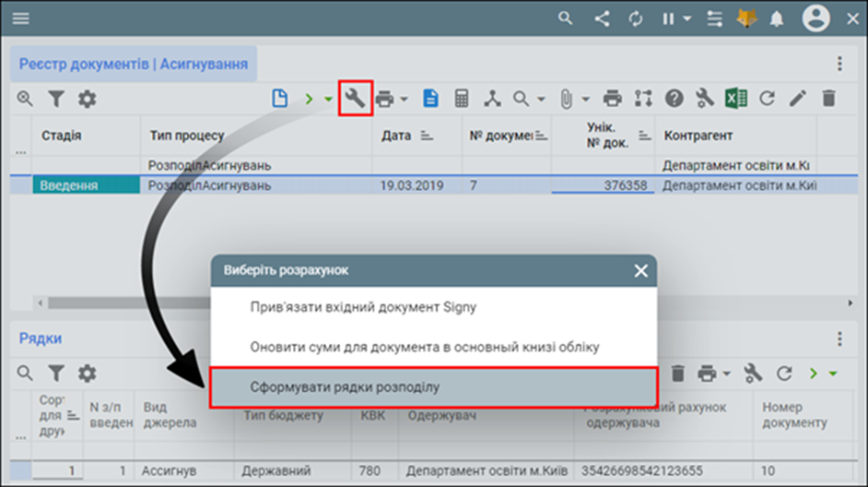Select 'Сформувати рядки розподілу' option
868x487 pixels.
(x=433, y=387)
